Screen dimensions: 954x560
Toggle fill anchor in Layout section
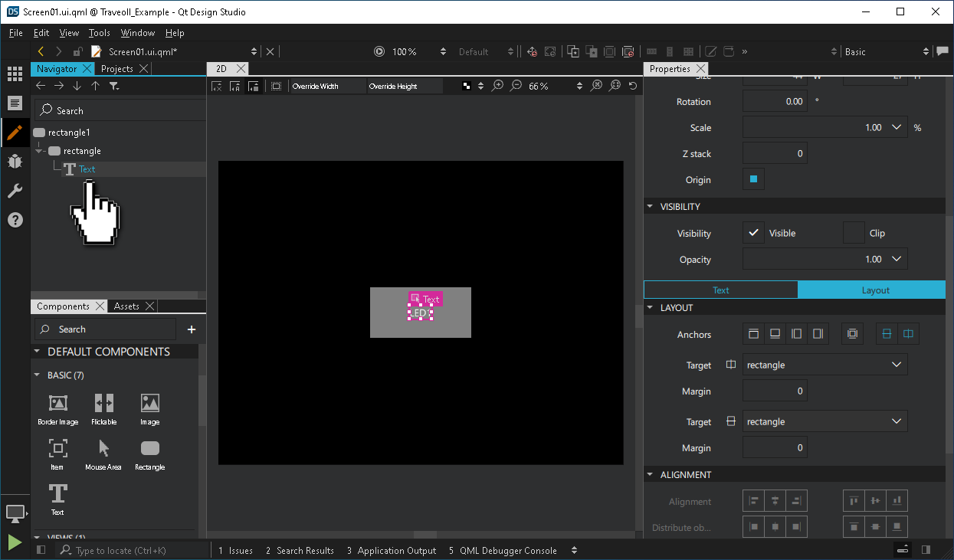852,333
